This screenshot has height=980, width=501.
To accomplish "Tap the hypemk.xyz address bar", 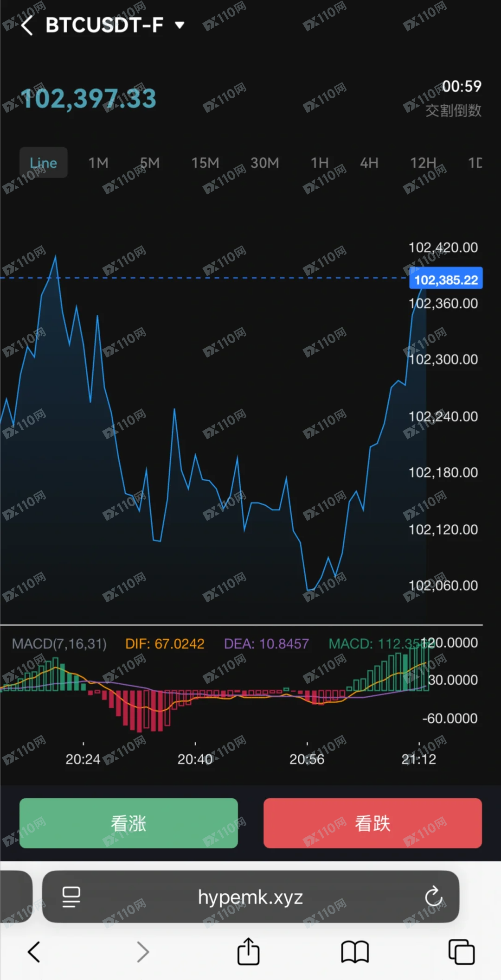I will click(250, 897).
